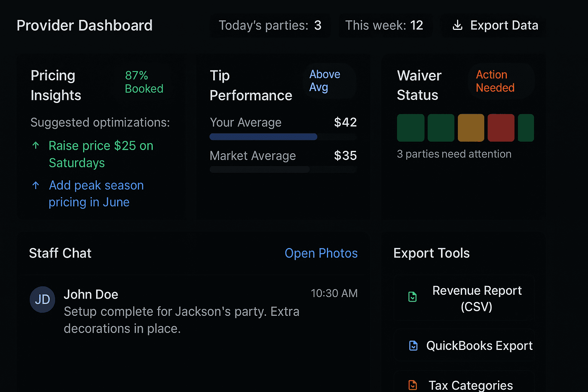Screen dimensions: 588x392
Task: Click the orange Tax Categories file icon
Action: [413, 385]
